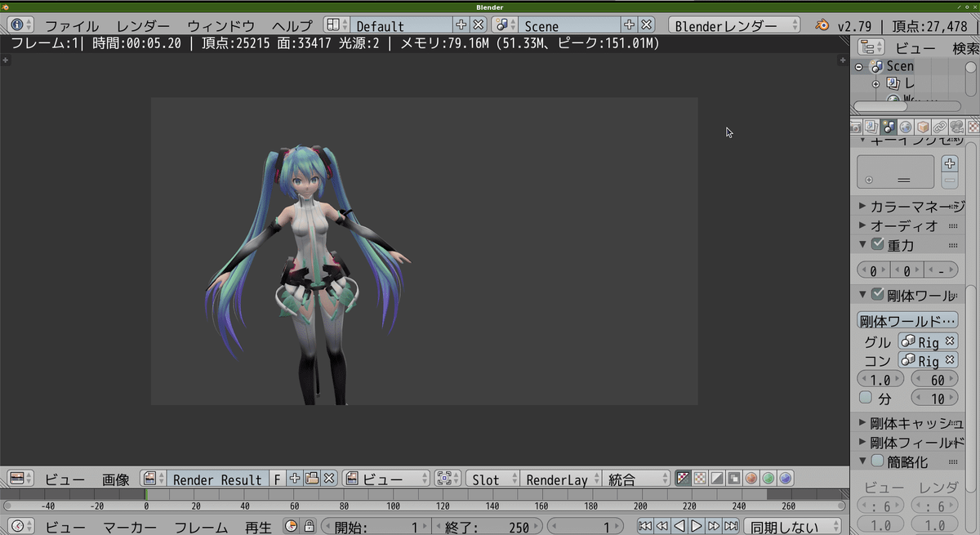
Task: Open the Render properties tab (camera icon)
Action: coord(855,127)
